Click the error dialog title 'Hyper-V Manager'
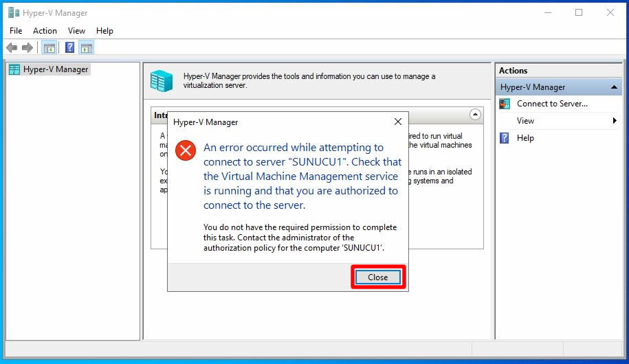 tap(206, 122)
